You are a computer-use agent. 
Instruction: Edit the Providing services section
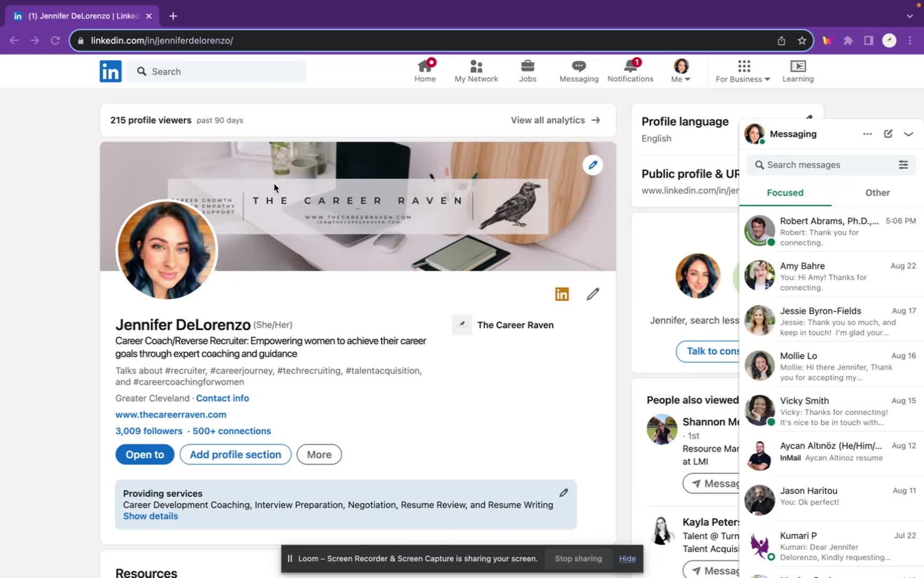(x=564, y=493)
